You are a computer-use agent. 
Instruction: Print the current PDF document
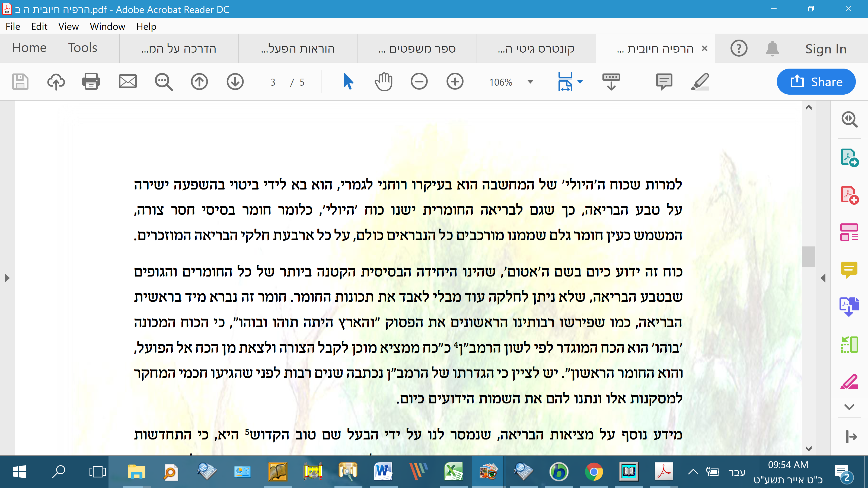coord(91,82)
